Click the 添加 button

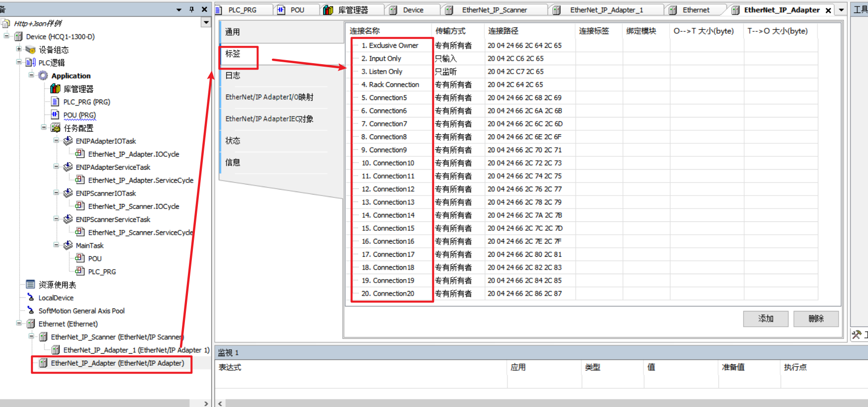tap(766, 318)
